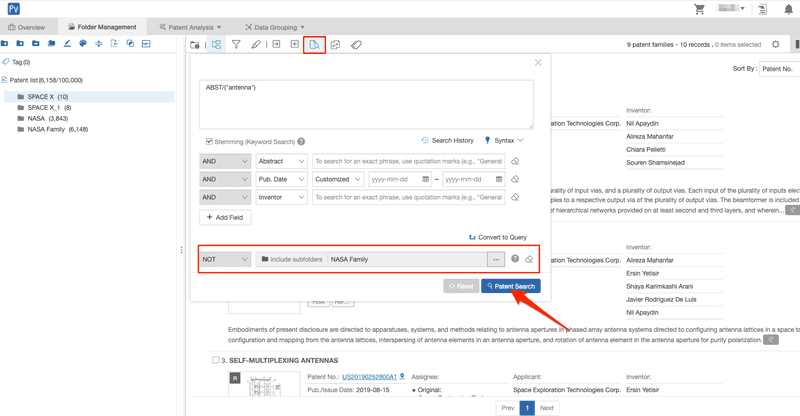Open the Inventor field selector dropdown

tap(282, 197)
